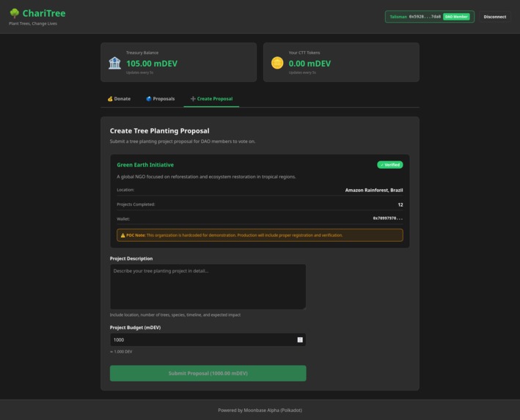This screenshot has height=420, width=520.
Task: Click the warning triangle in the POC Note
Action: (x=122, y=235)
